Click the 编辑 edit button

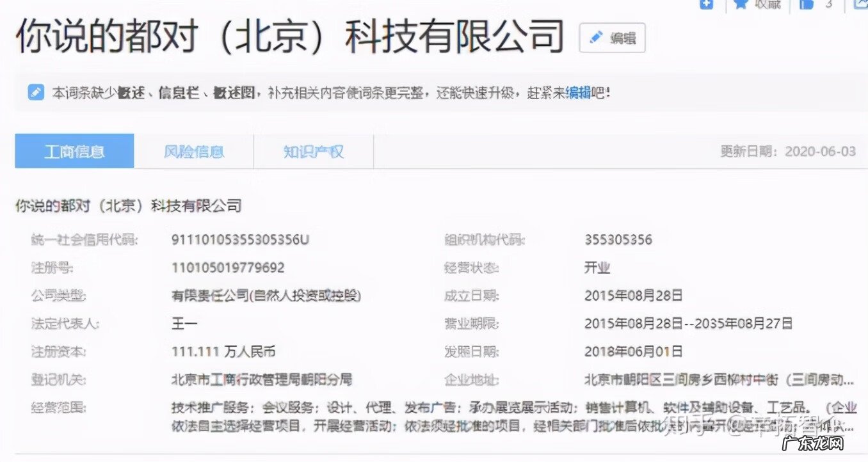tap(612, 37)
